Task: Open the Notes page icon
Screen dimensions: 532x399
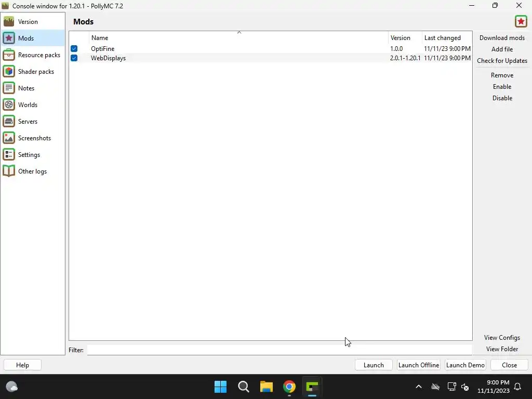Action: (x=9, y=88)
